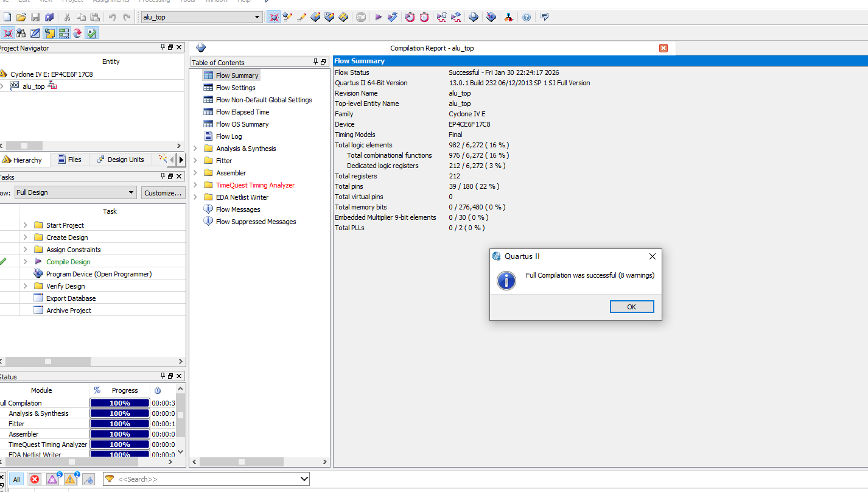Viewport: 868px width, 492px height.
Task: Click the hierarchy icon next to alu_top entity
Action: tap(52, 86)
